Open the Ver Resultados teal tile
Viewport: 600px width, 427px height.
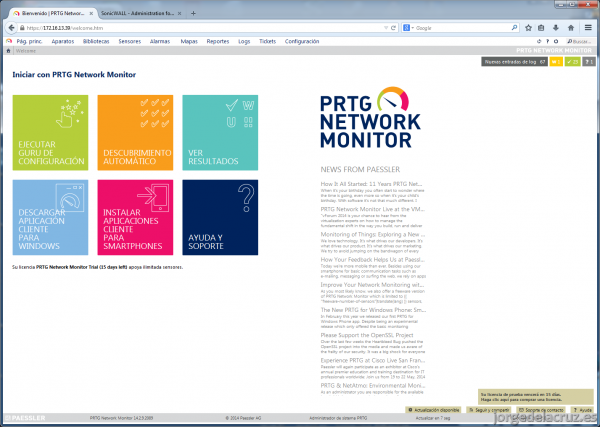220,132
